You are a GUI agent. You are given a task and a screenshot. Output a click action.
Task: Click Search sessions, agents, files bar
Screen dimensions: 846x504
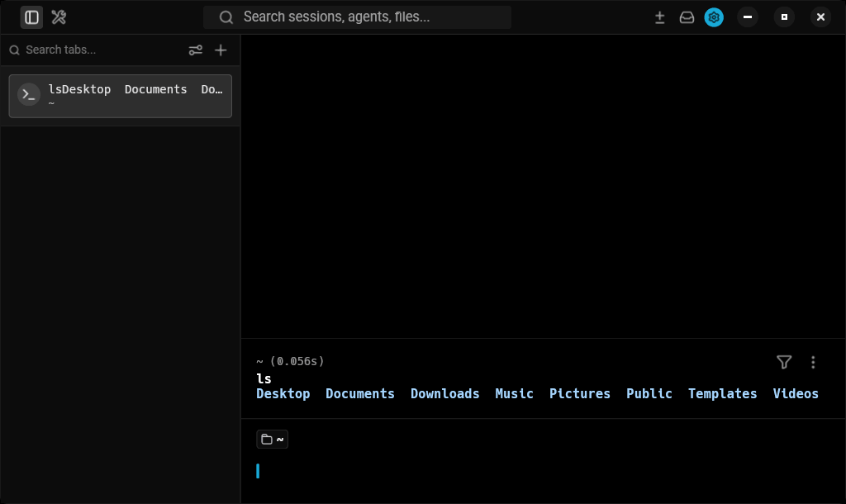coord(357,17)
